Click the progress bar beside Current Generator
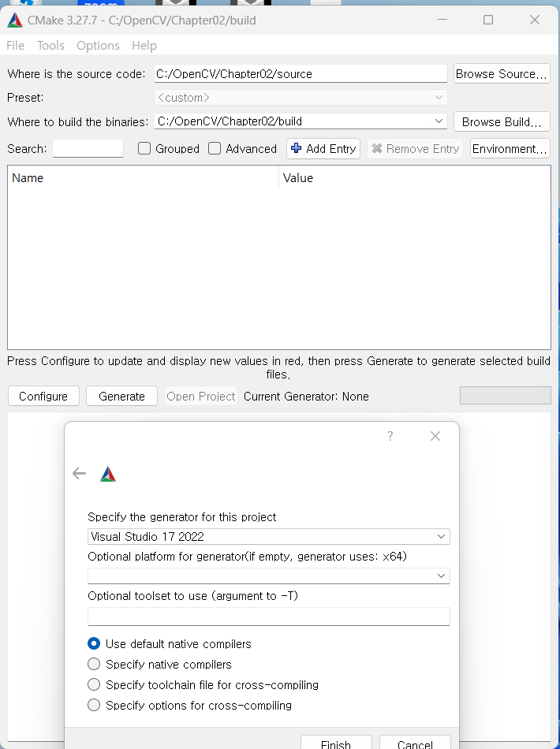The image size is (560, 749). pos(505,396)
